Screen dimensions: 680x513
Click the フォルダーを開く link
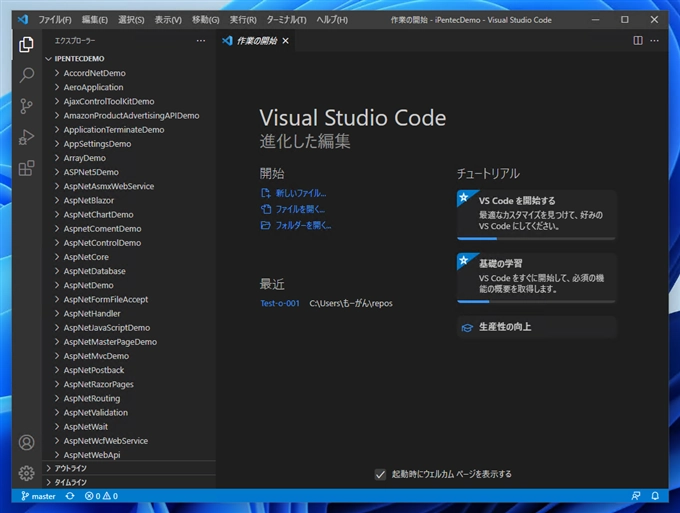click(x=296, y=225)
